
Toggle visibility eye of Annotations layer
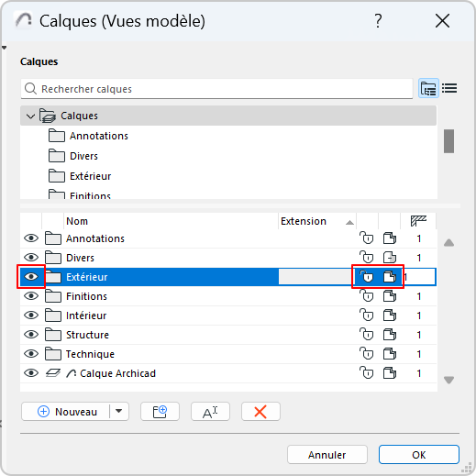tap(31, 238)
